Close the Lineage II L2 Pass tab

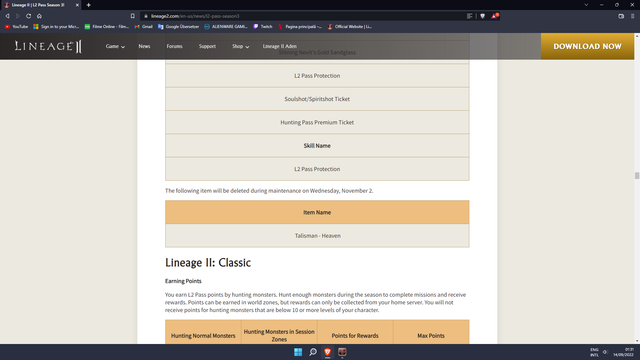77,5
